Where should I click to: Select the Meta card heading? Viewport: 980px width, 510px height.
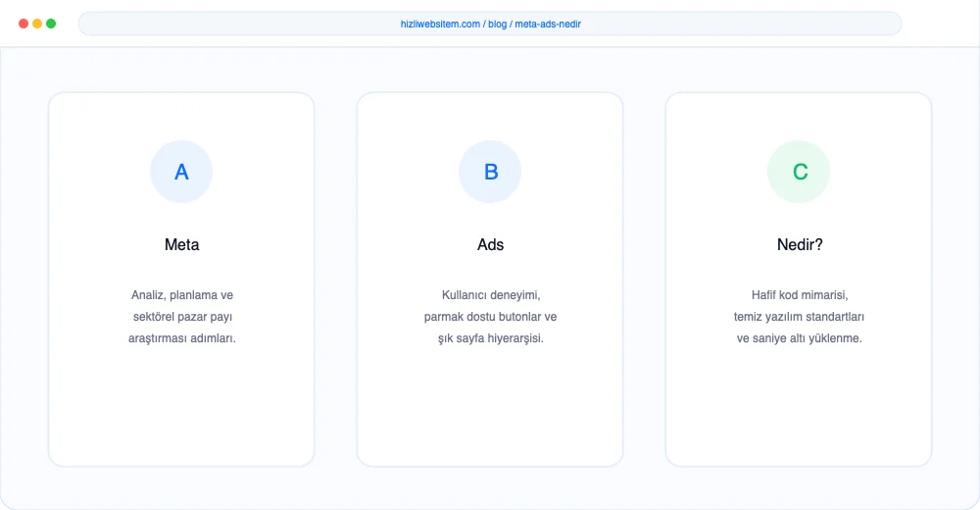182,244
